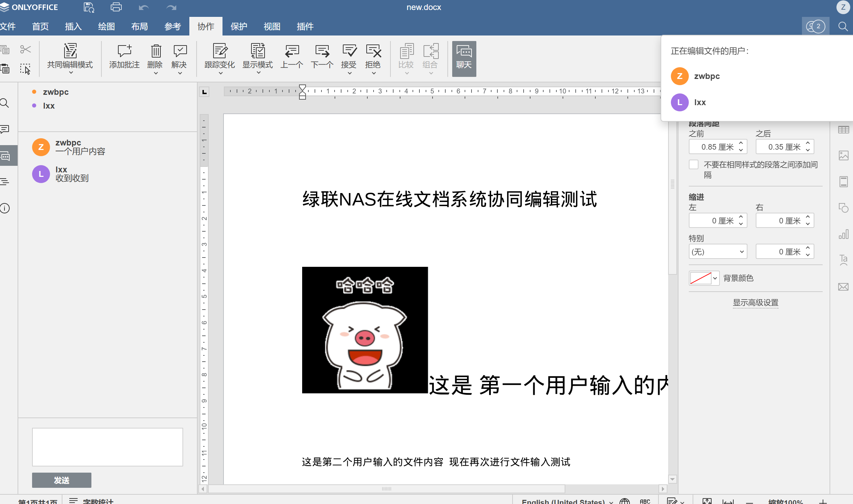Viewport: 853px width, 504px height.
Task: Click the ruler tab stop selector
Action: click(204, 92)
